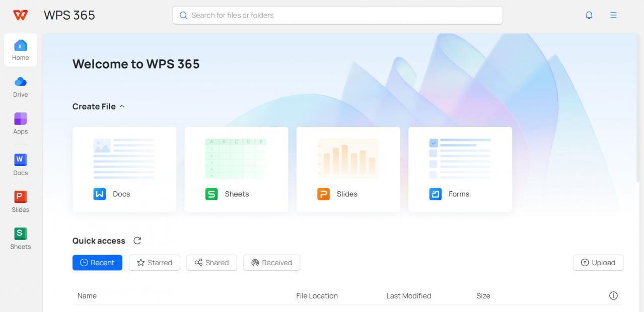This screenshot has height=312, width=644.
Task: Open Sheets in the left sidebar
Action: pos(21,238)
